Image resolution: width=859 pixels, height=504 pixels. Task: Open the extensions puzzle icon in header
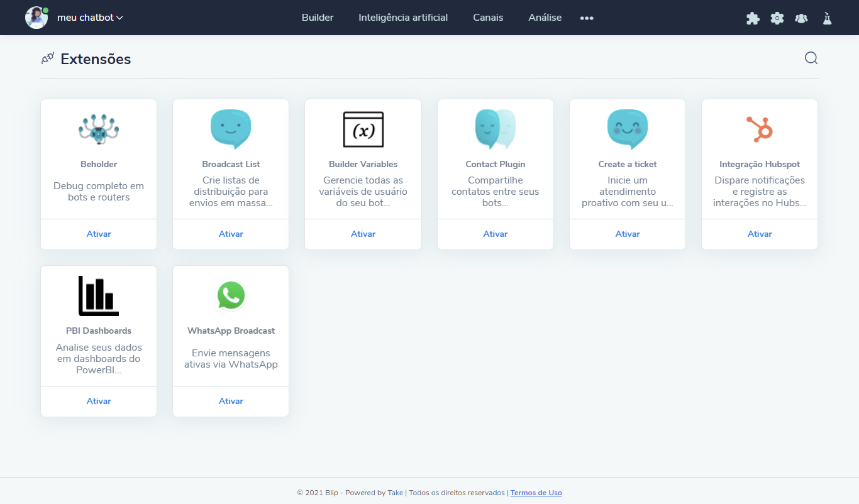(x=753, y=18)
